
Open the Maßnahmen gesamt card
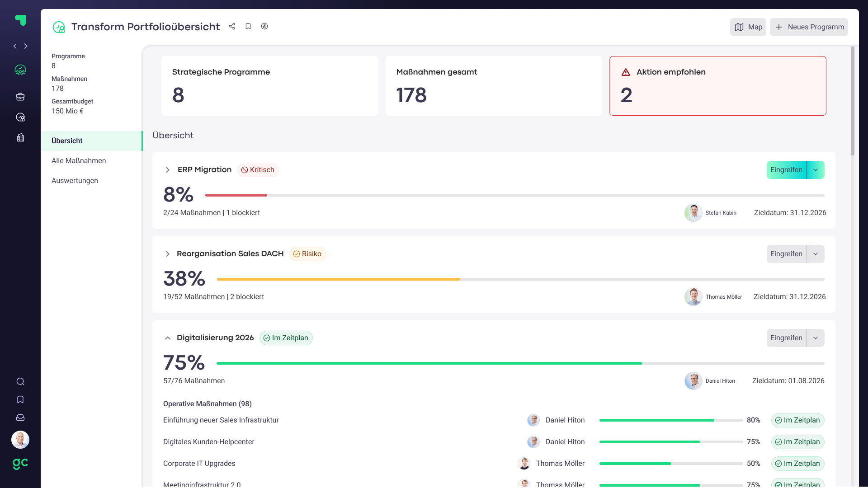494,86
